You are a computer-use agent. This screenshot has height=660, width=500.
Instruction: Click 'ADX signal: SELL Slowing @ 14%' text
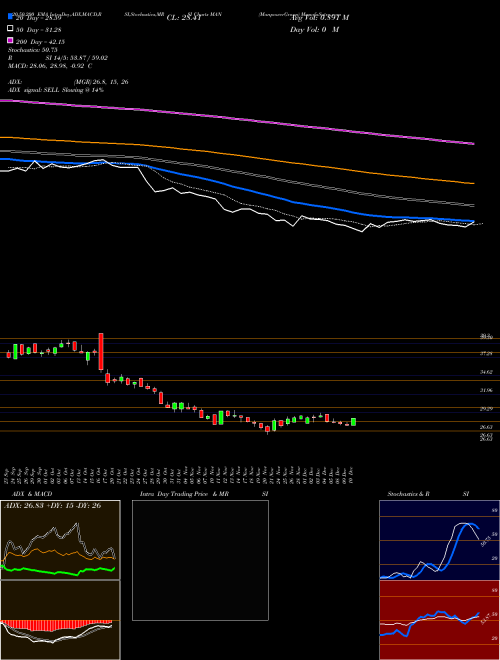pos(56,90)
